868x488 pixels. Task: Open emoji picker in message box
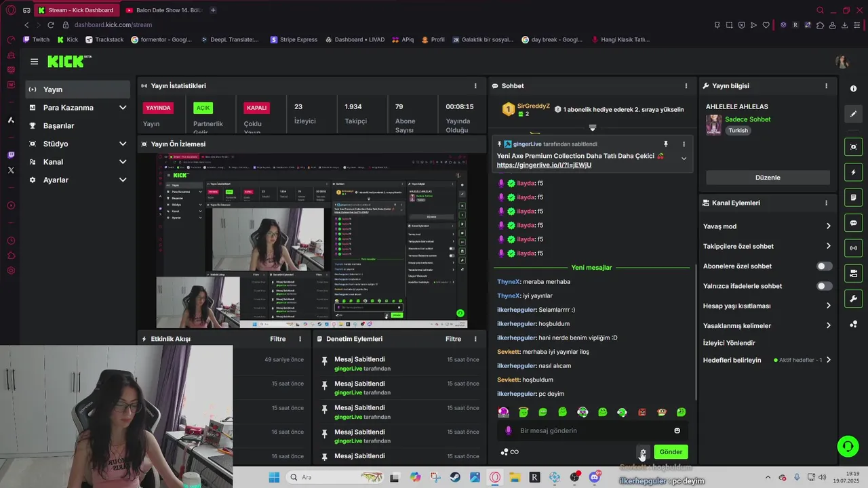pyautogui.click(x=677, y=430)
